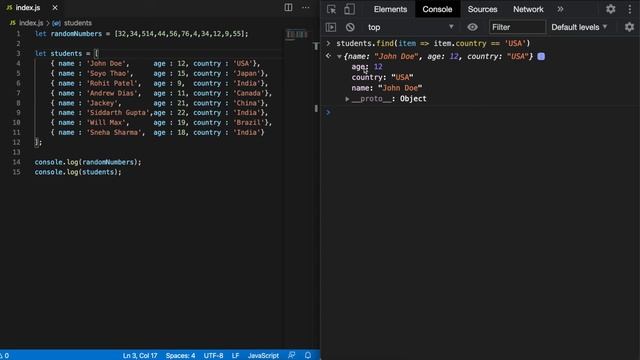Click the LF end-of-line status
The height and width of the screenshot is (360, 640).
point(236,356)
